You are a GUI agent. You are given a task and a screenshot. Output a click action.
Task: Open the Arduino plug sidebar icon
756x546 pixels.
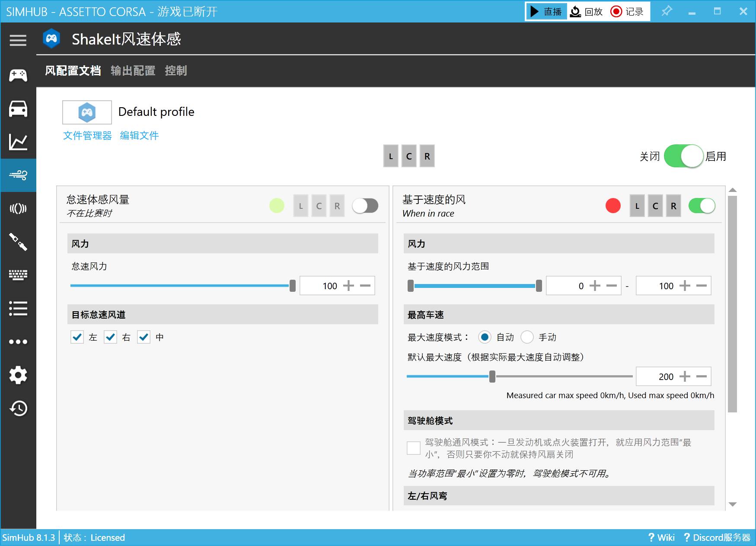[x=18, y=242]
